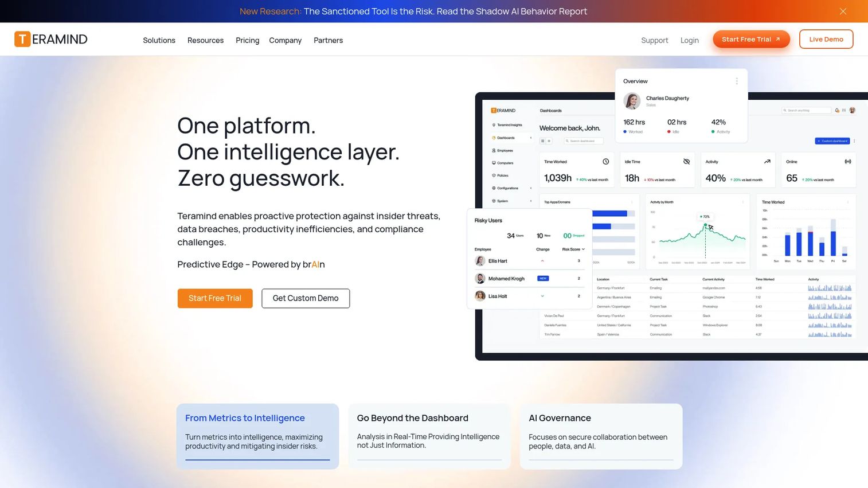The image size is (868, 488).
Task: Click the Time Worked clock icon
Action: point(605,162)
